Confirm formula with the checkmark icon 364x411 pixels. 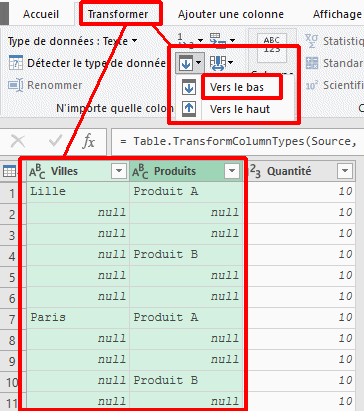click(55, 141)
